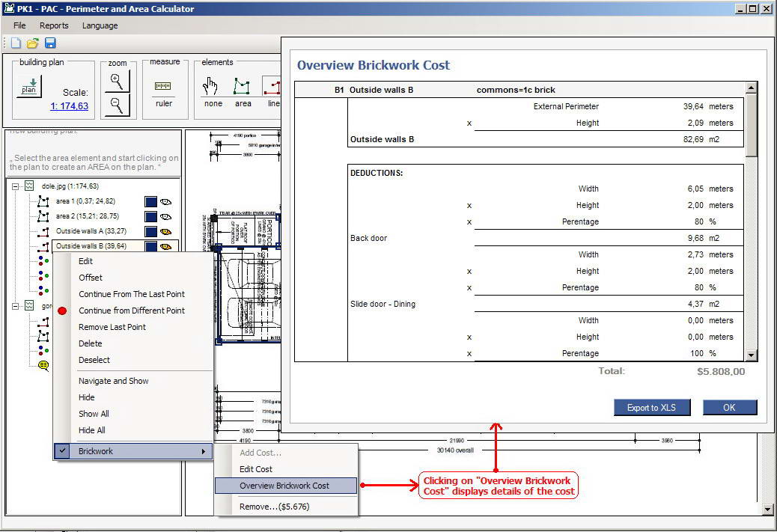Open color swatch for area 1
The height and width of the screenshot is (532, 777).
click(150, 201)
